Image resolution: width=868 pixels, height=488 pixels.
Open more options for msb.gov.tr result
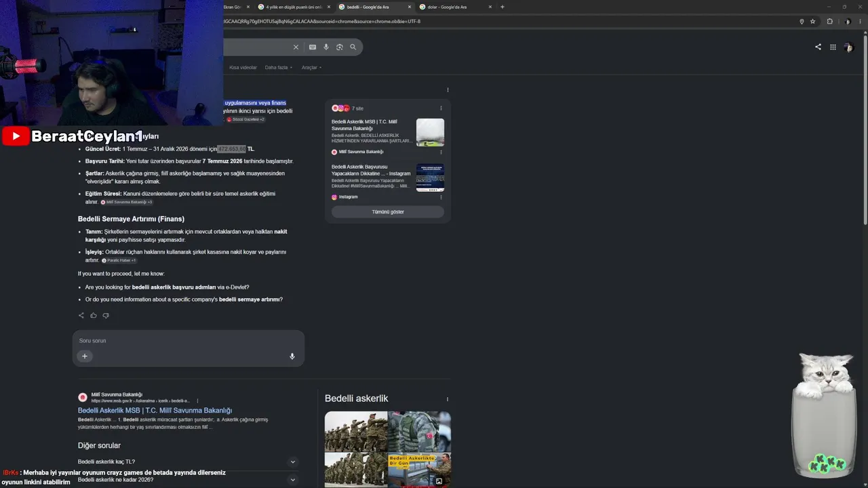(197, 401)
